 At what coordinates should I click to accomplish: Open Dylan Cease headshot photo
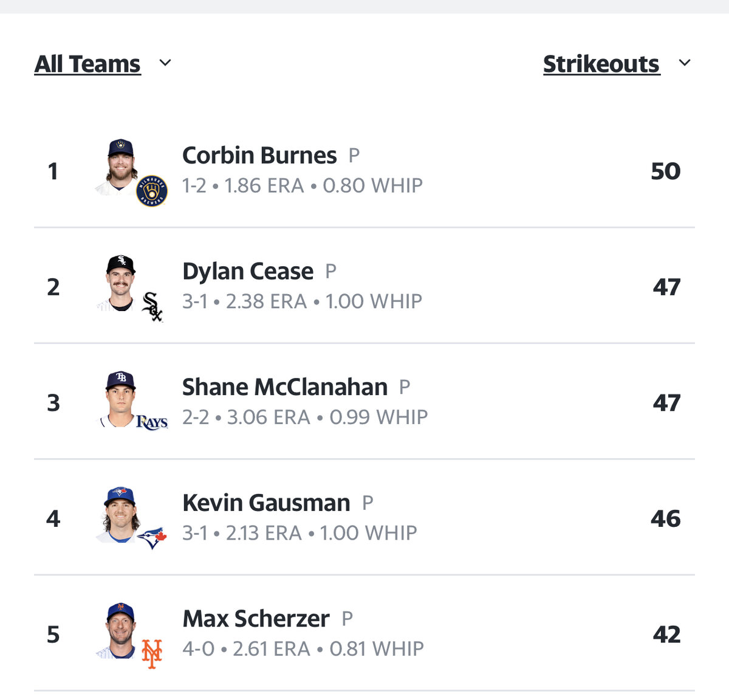coord(121,283)
